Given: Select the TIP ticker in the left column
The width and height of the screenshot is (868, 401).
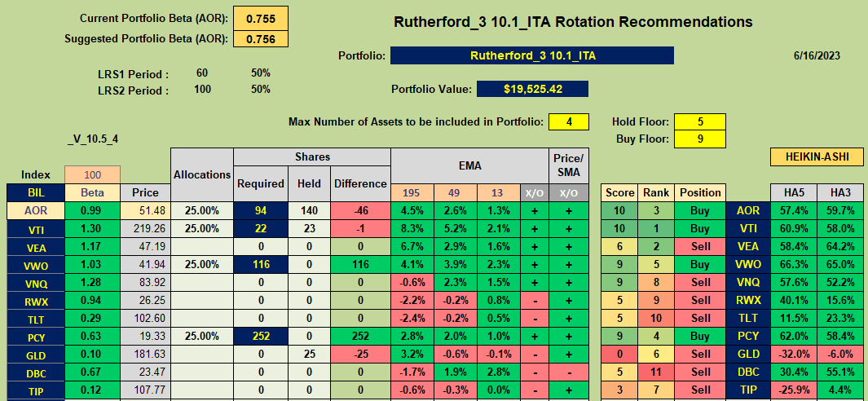Looking at the screenshot, I should [x=35, y=390].
